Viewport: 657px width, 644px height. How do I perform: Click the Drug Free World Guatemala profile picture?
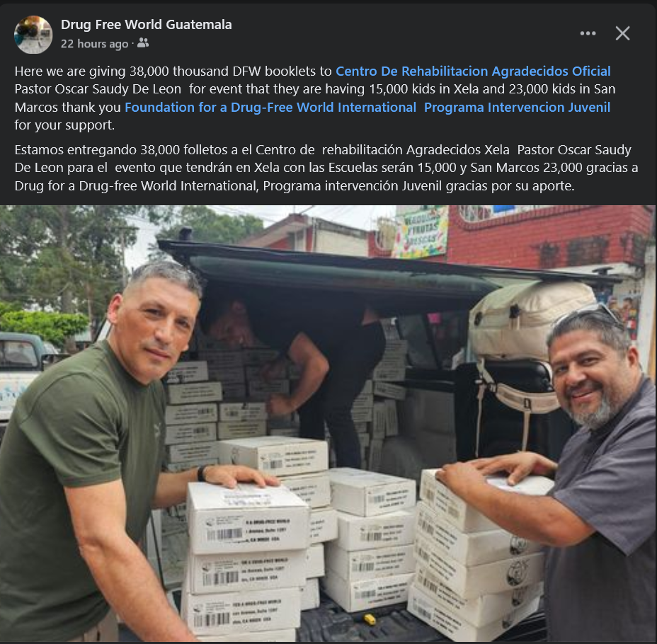pyautogui.click(x=33, y=35)
